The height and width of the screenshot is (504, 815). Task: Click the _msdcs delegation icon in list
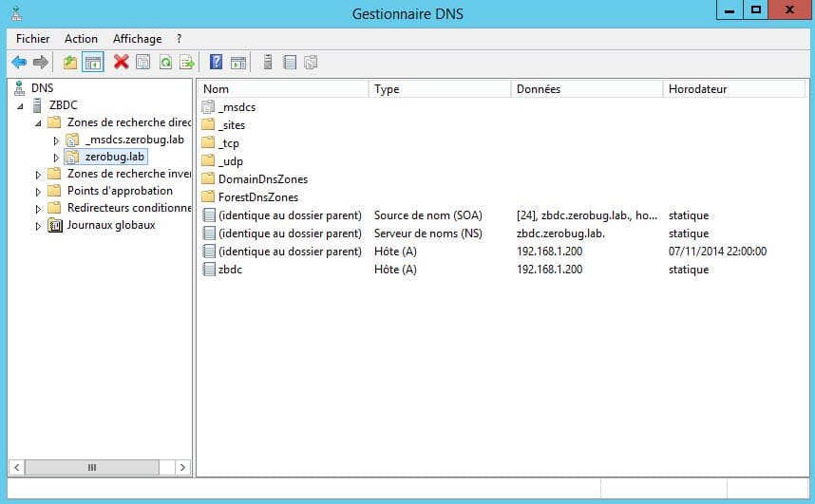tap(208, 107)
